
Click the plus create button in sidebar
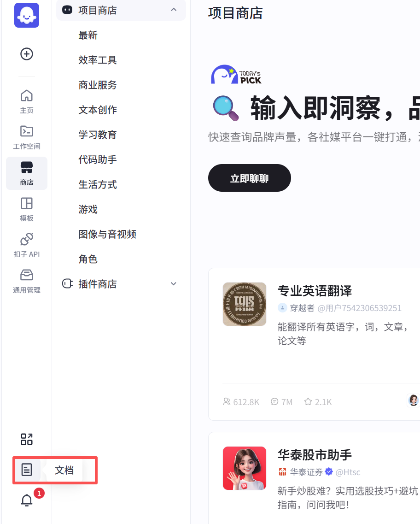point(27,54)
